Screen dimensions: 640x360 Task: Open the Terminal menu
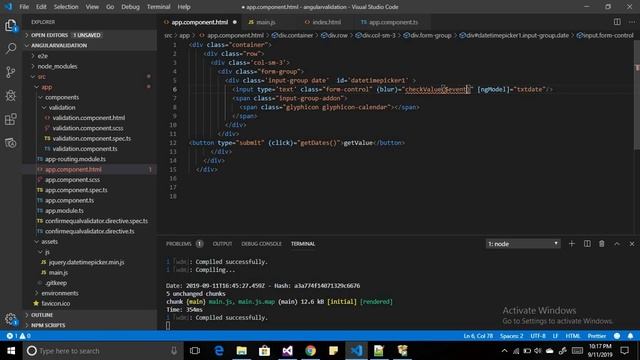[x=158, y=7]
